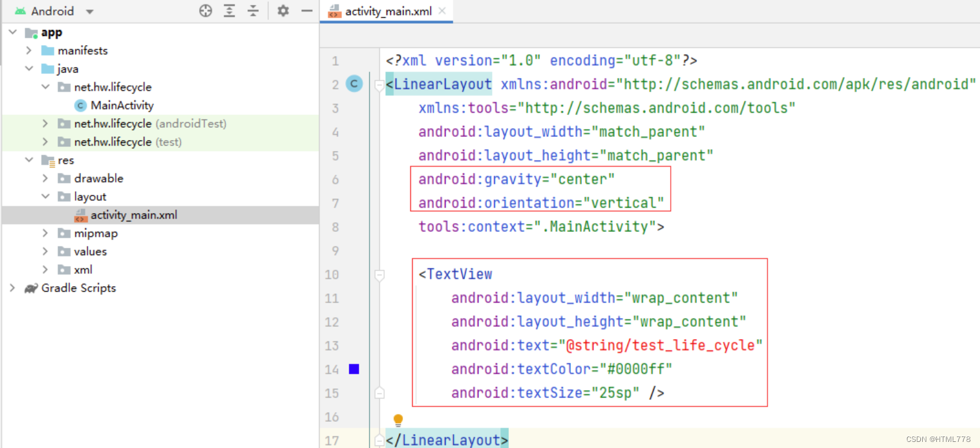
Task: Click the android:gravity="center" attribute
Action: tap(516, 179)
